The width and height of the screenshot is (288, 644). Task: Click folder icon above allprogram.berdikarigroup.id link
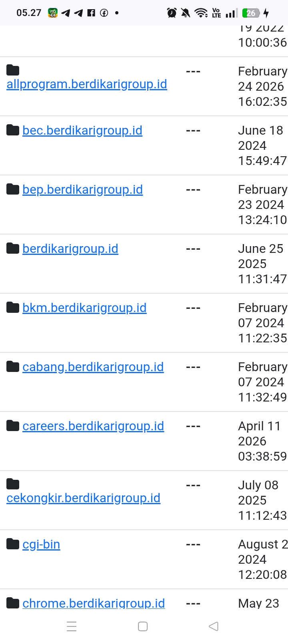click(x=13, y=70)
